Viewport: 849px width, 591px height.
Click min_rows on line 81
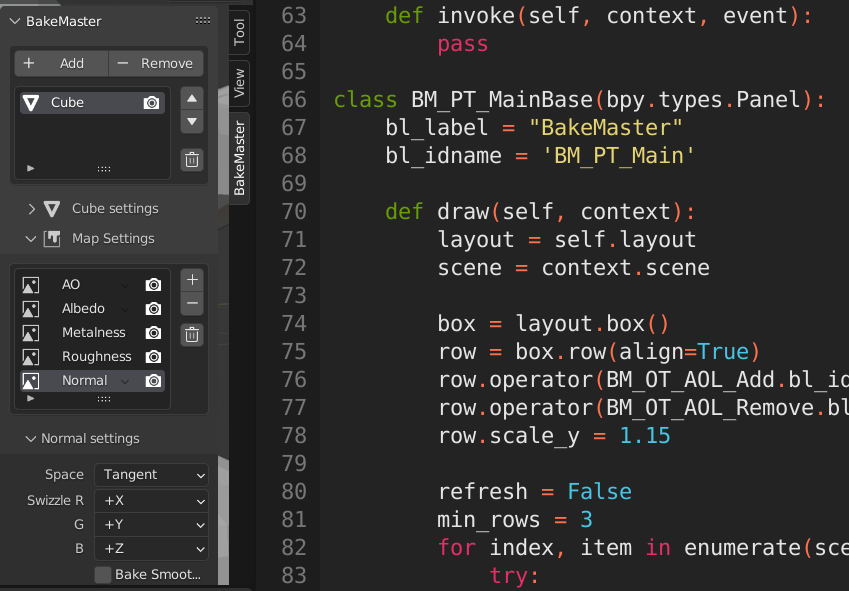coord(489,520)
